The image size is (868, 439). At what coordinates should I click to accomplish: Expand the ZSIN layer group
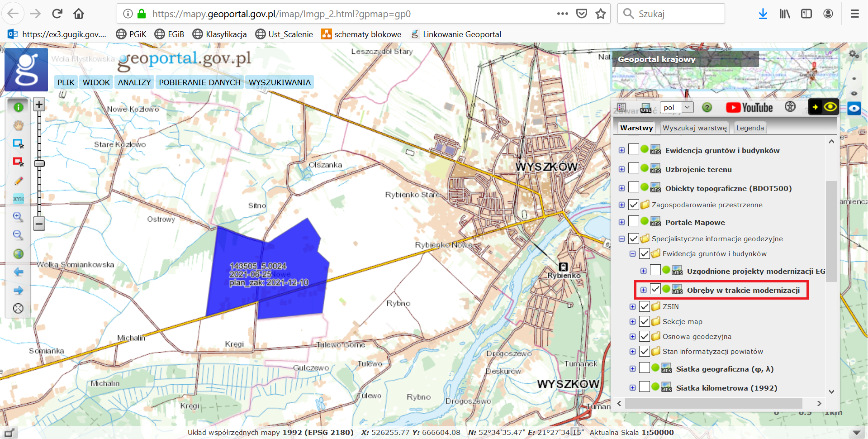point(633,307)
